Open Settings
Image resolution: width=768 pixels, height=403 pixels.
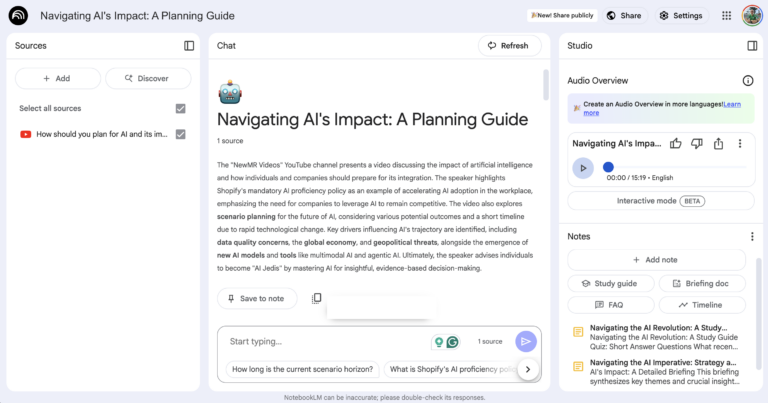(681, 16)
